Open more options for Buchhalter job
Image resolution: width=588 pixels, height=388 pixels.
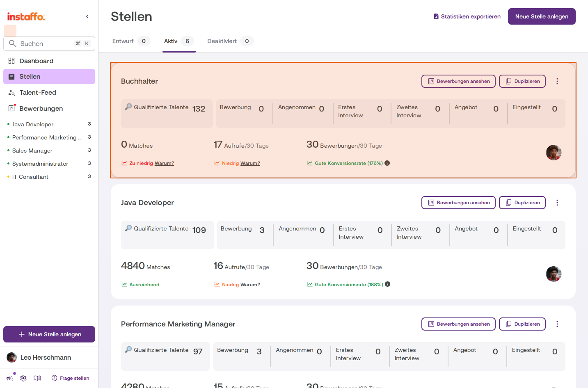[557, 81]
